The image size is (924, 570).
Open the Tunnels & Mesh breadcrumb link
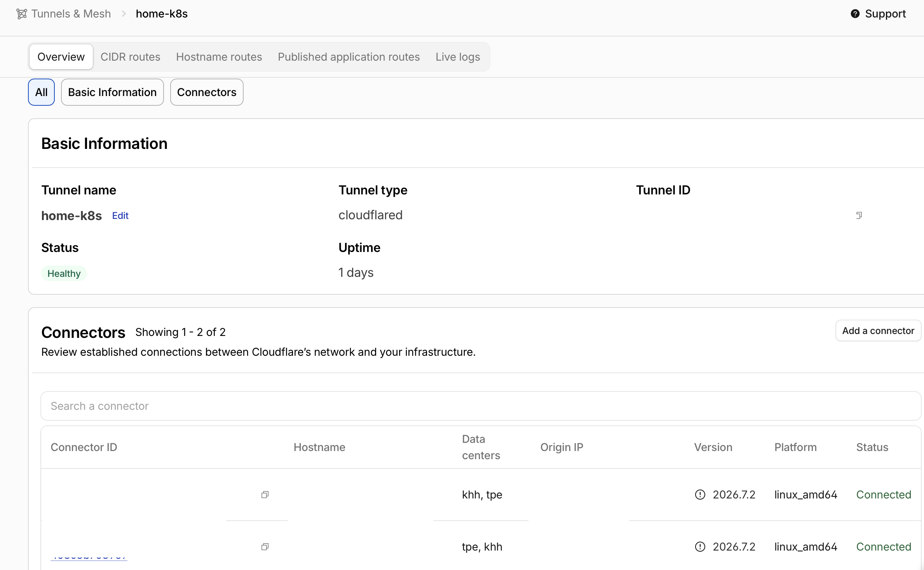pos(71,14)
